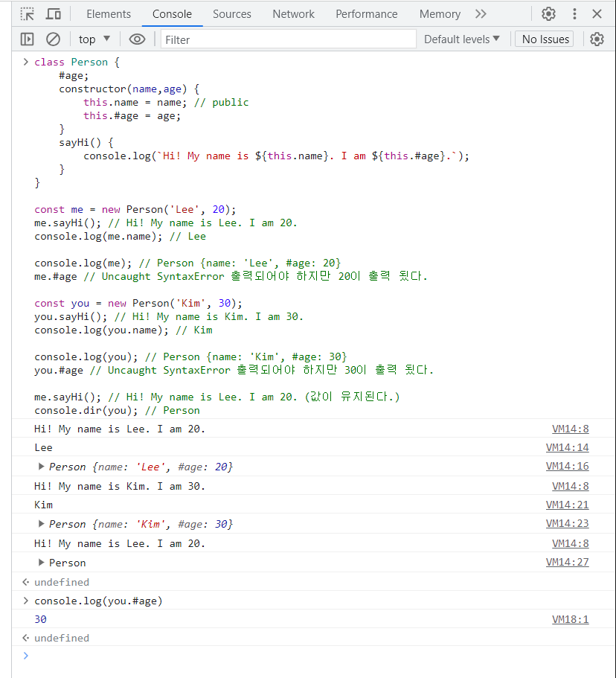Clear console using the circle-slash icon
The height and width of the screenshot is (678, 616).
coord(53,39)
